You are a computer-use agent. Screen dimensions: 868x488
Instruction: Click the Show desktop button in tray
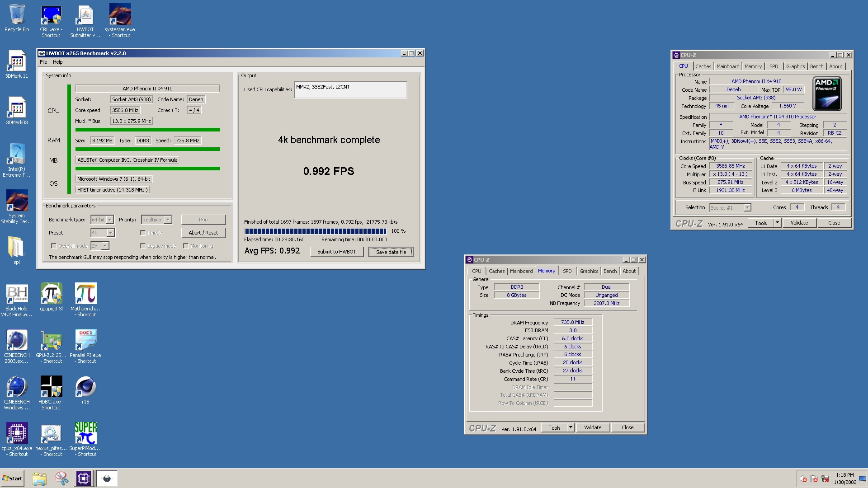(x=862, y=479)
